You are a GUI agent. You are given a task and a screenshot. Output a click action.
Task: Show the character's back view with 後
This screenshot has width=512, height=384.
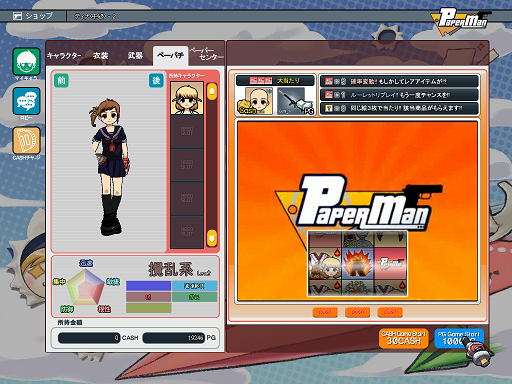coord(156,81)
